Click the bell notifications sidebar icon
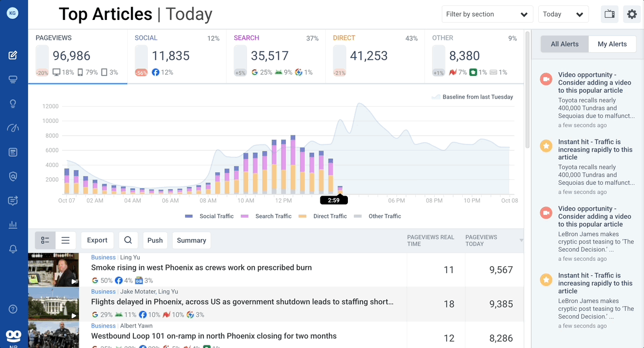The height and width of the screenshot is (348, 644). click(x=13, y=249)
